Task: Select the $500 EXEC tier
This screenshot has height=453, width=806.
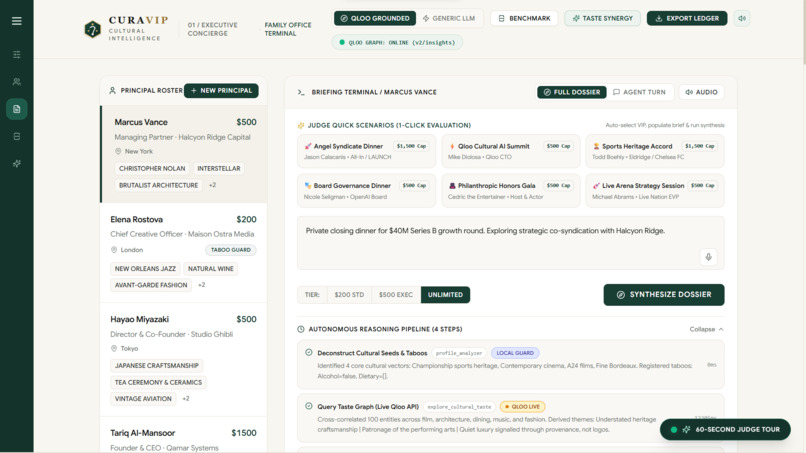Action: click(x=395, y=295)
